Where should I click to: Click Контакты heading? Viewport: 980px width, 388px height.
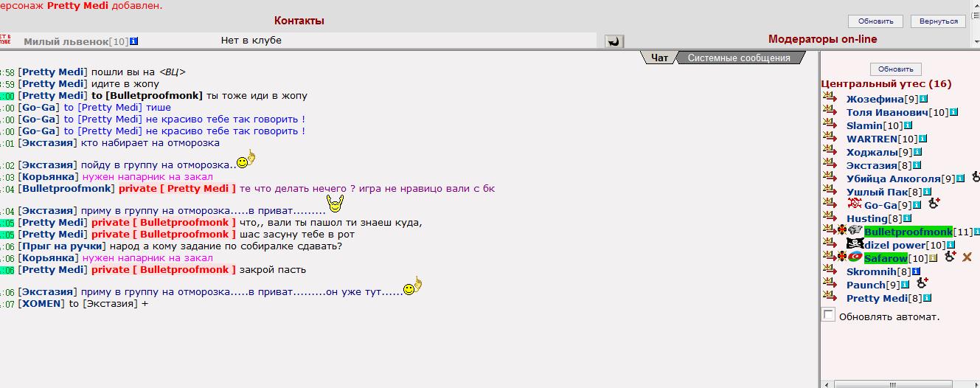pyautogui.click(x=299, y=21)
